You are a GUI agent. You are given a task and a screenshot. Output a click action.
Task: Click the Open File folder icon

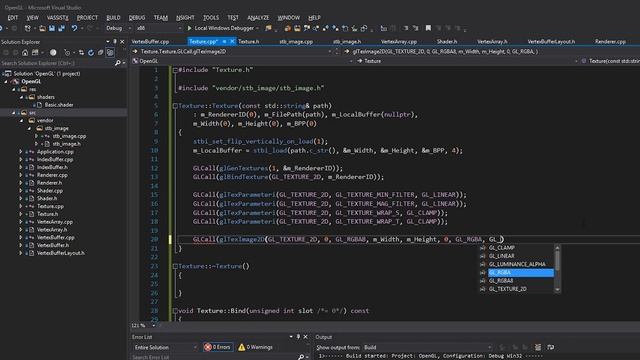click(42, 28)
